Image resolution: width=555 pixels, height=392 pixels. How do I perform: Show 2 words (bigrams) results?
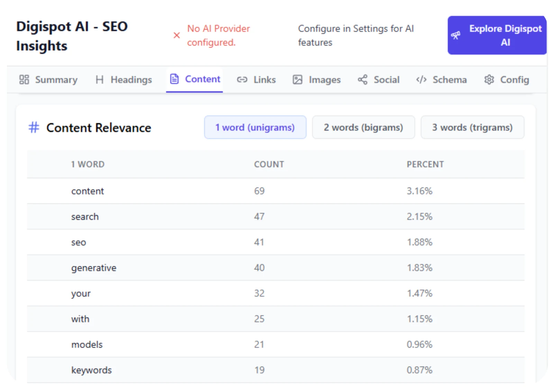(x=363, y=127)
